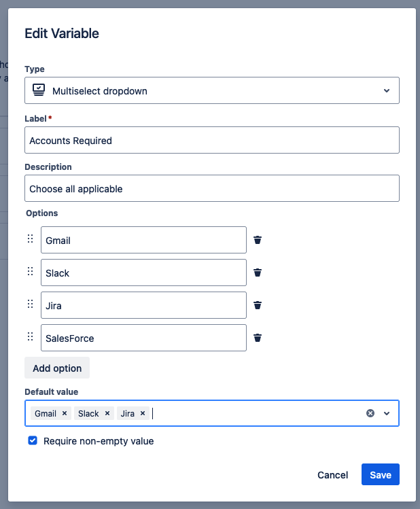This screenshot has width=420, height=509.
Task: Uncheck Require non-empty value checkbox
Action: [33, 441]
